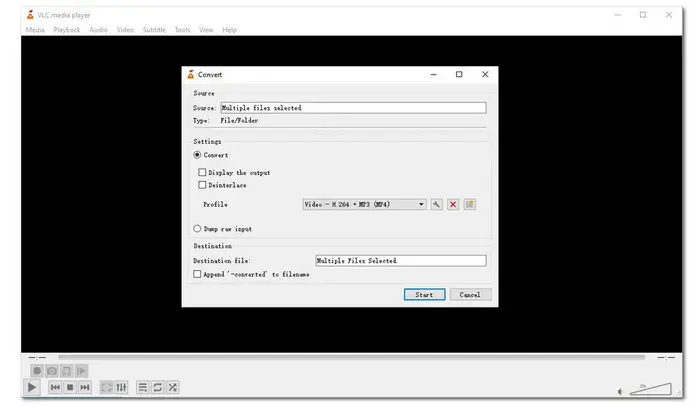700x407 pixels.
Task: Close the Convert dialog
Action: tap(485, 75)
